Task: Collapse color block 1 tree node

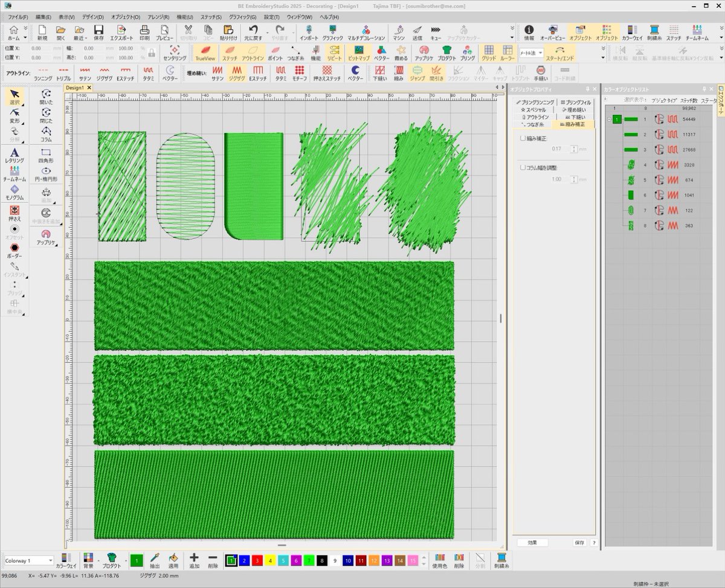Action: click(x=609, y=120)
